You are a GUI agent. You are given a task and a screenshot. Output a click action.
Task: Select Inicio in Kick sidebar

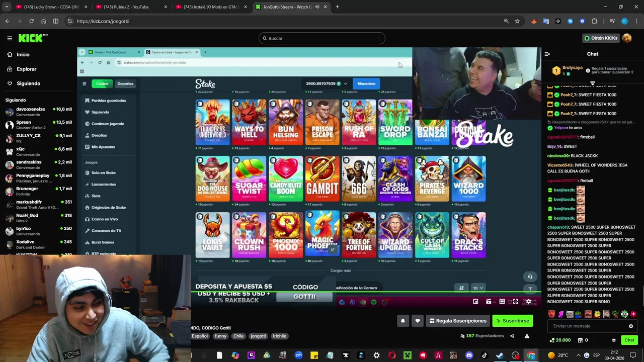pyautogui.click(x=19, y=54)
